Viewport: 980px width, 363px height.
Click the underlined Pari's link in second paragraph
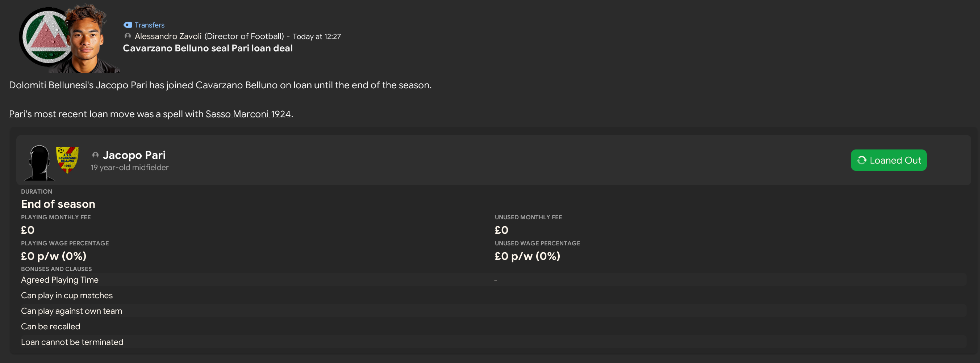tap(17, 114)
